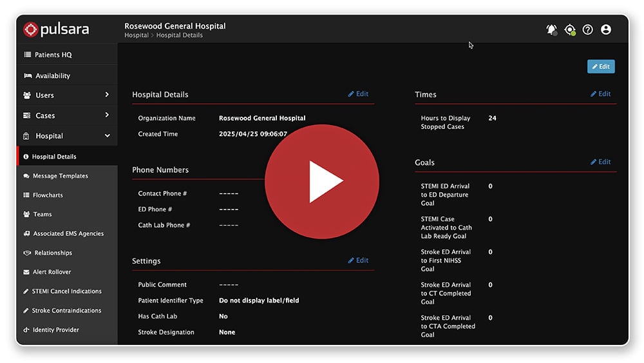Viewport: 644px width, 363px height.
Task: Open the notifications bell icon
Action: [551, 30]
